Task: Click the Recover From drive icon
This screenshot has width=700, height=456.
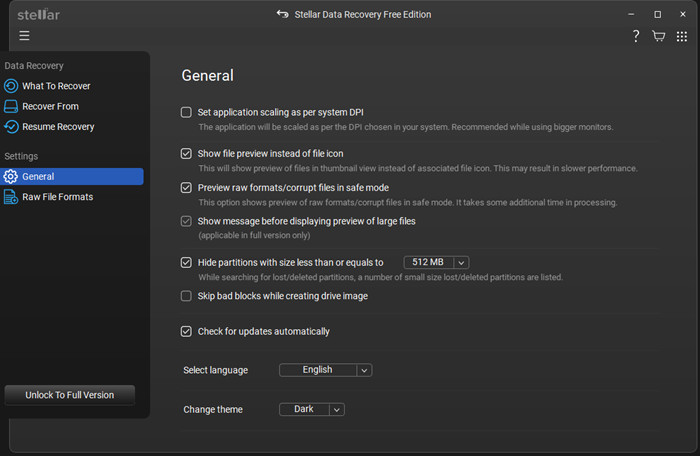Action: [11, 106]
